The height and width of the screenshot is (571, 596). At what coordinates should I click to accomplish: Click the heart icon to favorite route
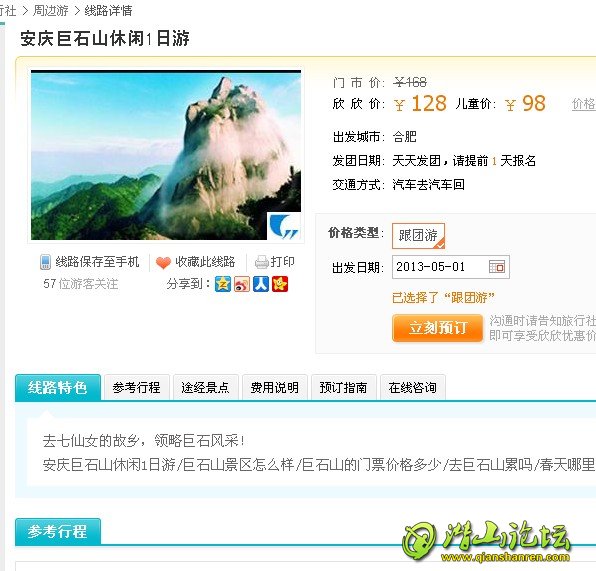coord(163,263)
